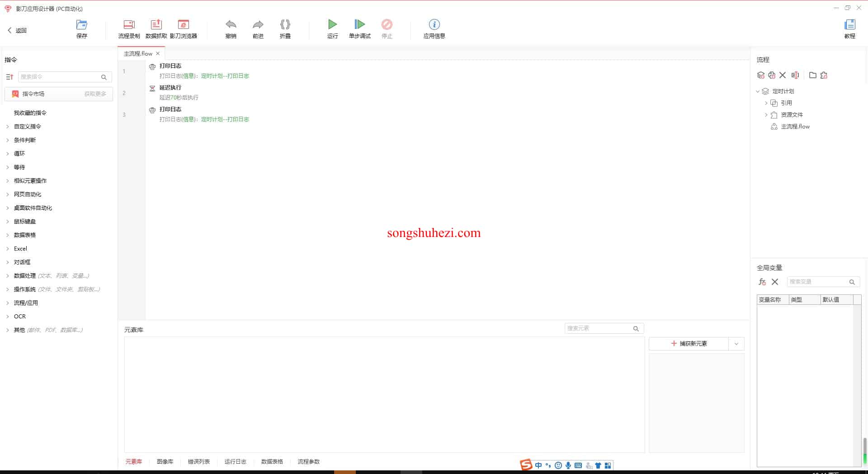The width and height of the screenshot is (868, 474).
Task: Go back with 返回
Action: point(17,30)
